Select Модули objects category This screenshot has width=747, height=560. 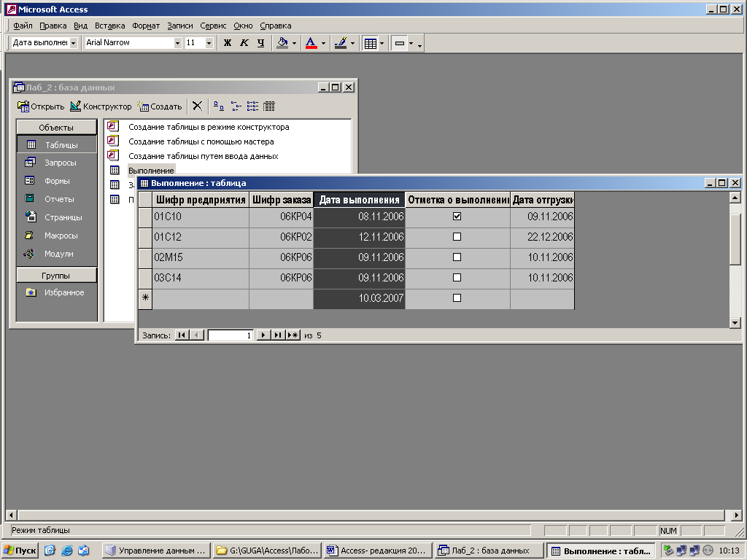pos(56,254)
